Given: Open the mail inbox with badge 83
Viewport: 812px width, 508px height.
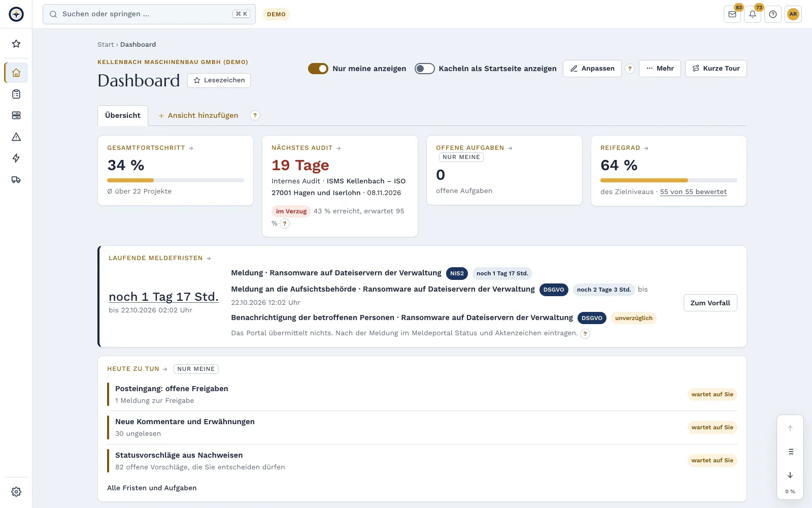Looking at the screenshot, I should pos(732,14).
